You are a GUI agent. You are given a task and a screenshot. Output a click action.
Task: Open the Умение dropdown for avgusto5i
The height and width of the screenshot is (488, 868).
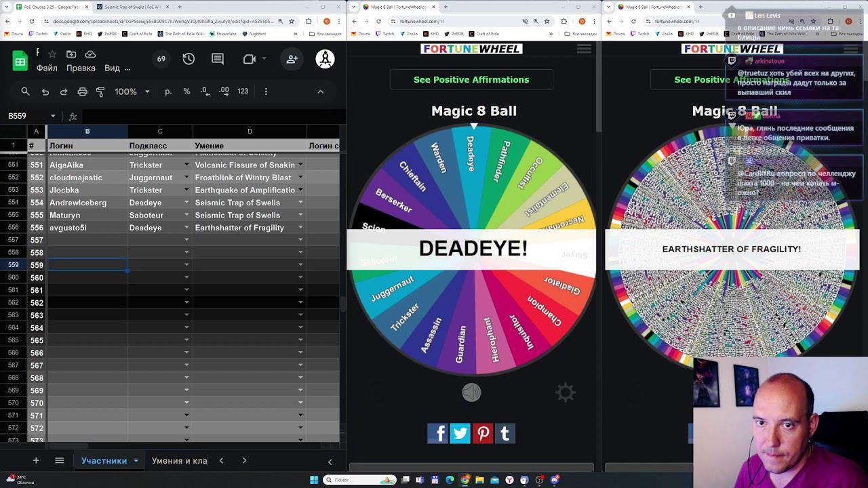point(300,228)
